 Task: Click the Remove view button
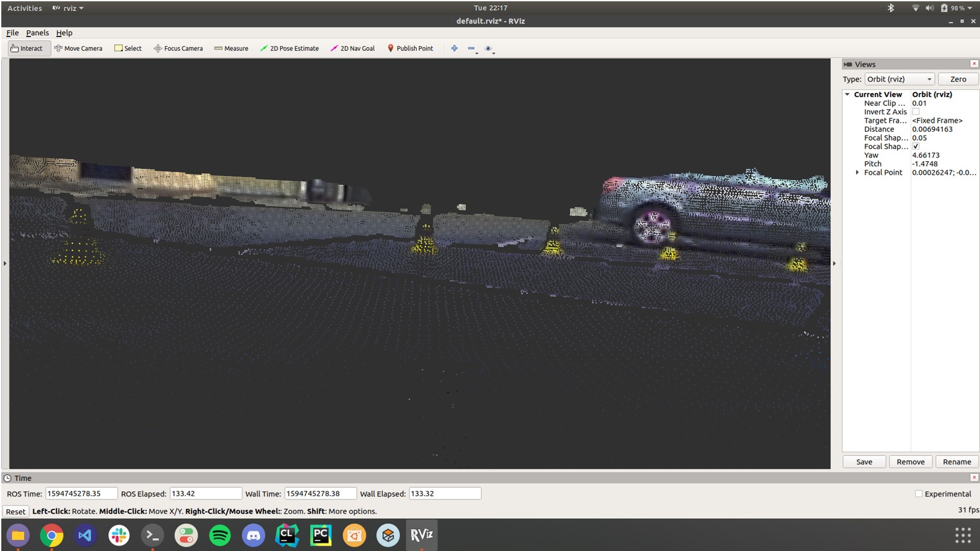(911, 462)
